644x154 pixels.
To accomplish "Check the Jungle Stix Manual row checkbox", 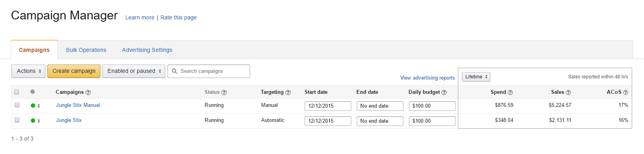I will 17,105.
